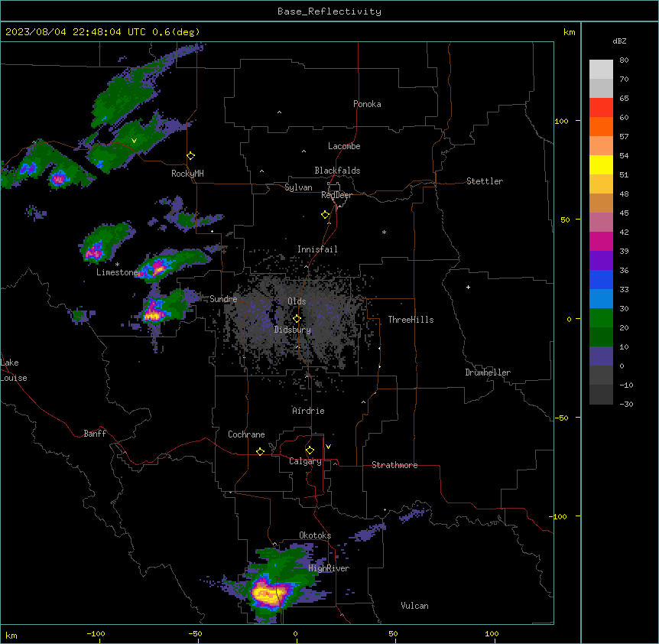Select the yellow diamond marker above Calgary label
Image resolution: width=659 pixels, height=644 pixels.
coord(310,450)
